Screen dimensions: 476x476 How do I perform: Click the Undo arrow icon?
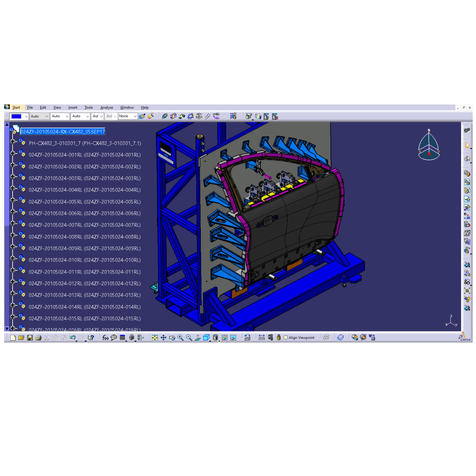point(72,338)
